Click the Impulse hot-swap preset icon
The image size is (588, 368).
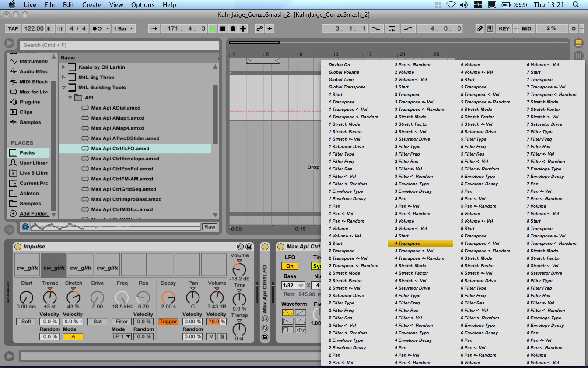click(240, 247)
